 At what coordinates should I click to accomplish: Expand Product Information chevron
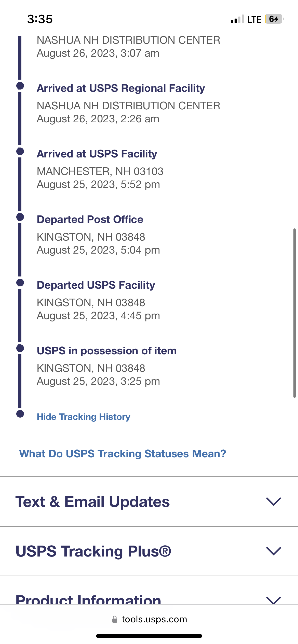click(274, 600)
